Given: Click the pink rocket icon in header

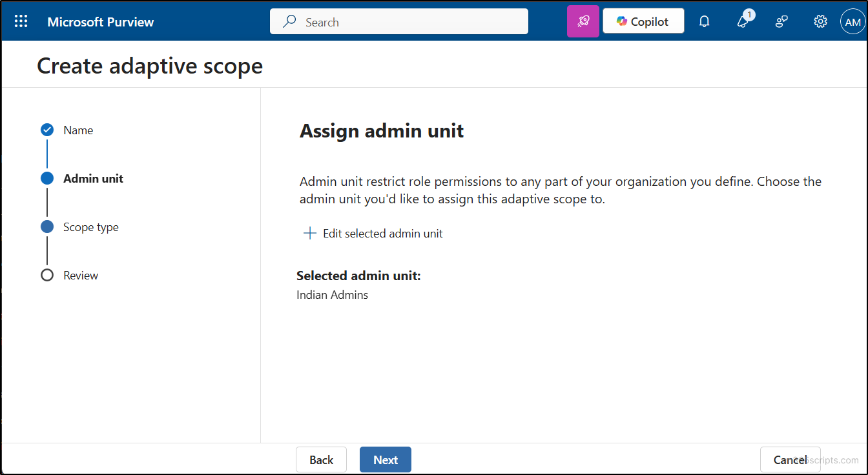Looking at the screenshot, I should pyautogui.click(x=583, y=21).
